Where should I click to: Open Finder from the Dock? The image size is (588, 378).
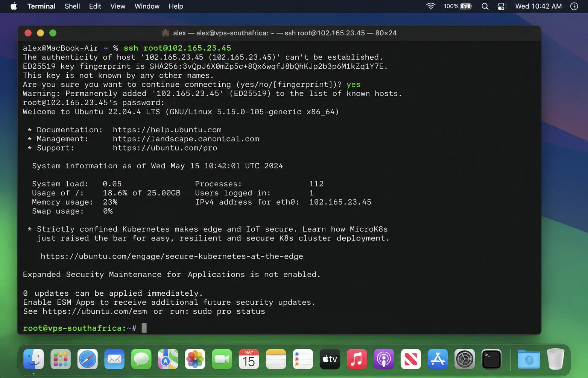click(33, 359)
